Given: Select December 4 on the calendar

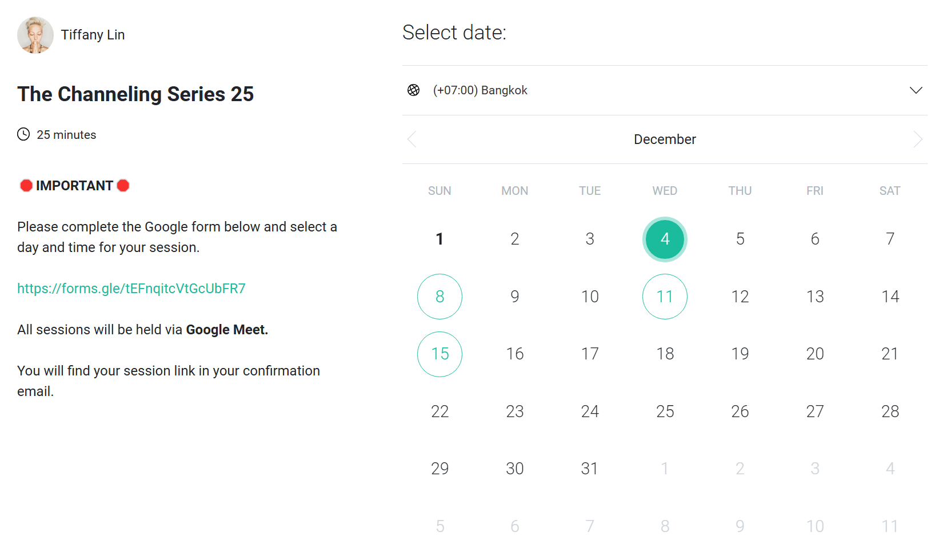Looking at the screenshot, I should pyautogui.click(x=665, y=239).
